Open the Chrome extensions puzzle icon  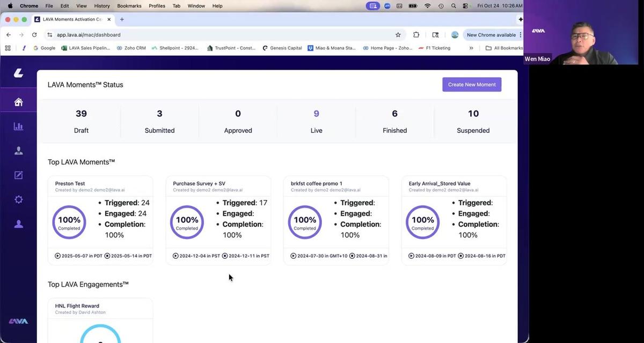(x=416, y=35)
